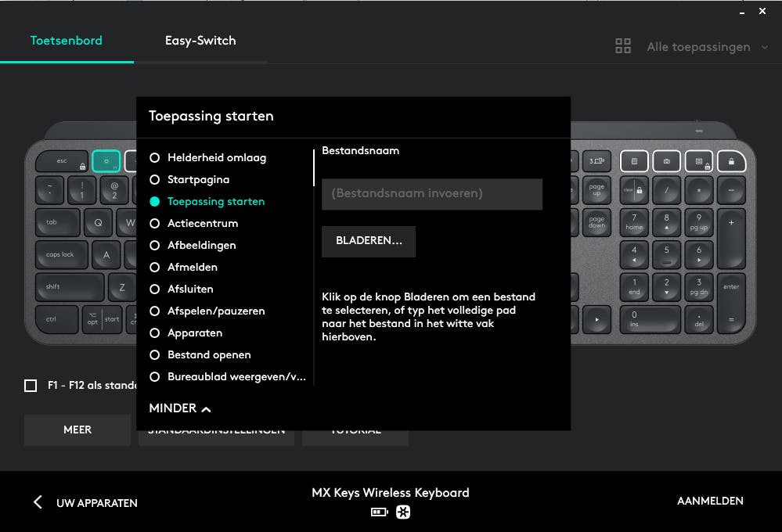Open the Alle toepassingen dropdown
The width and height of the screenshot is (782, 532).
[x=692, y=47]
